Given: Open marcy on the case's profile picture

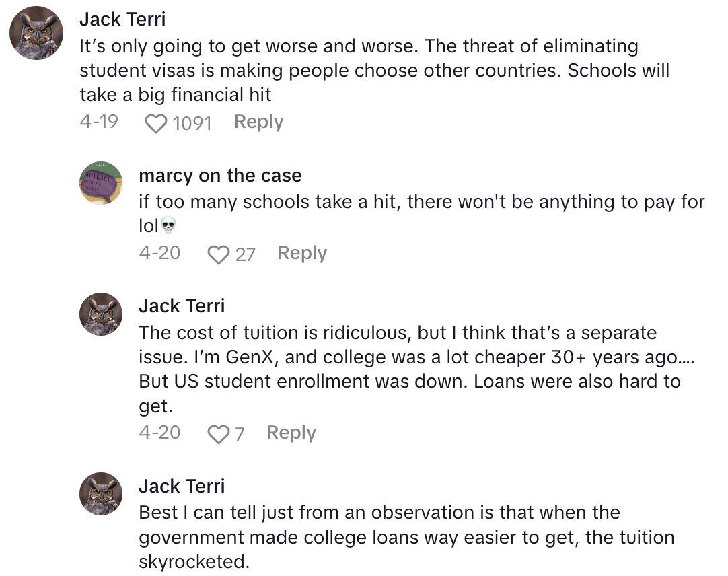Looking at the screenshot, I should [101, 183].
